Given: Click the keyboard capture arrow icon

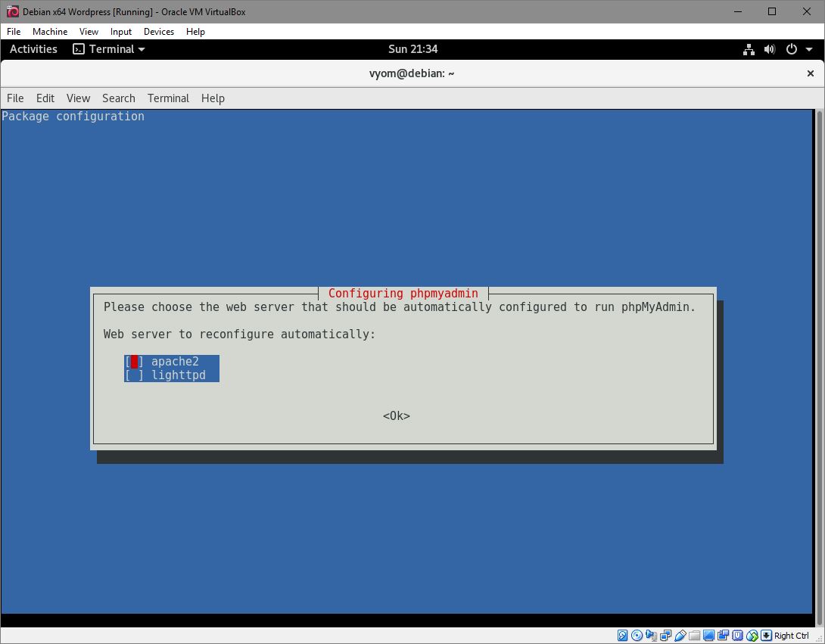Looking at the screenshot, I should (x=766, y=636).
